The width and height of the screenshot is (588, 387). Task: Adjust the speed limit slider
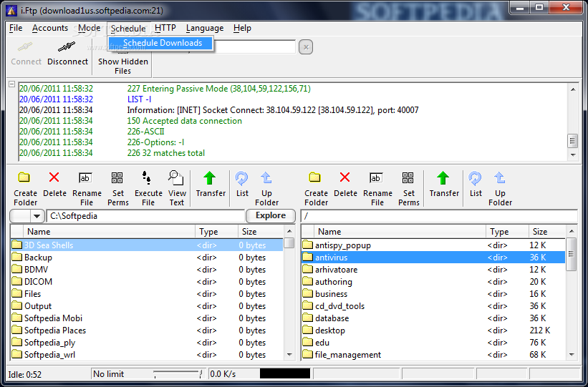tap(178, 373)
